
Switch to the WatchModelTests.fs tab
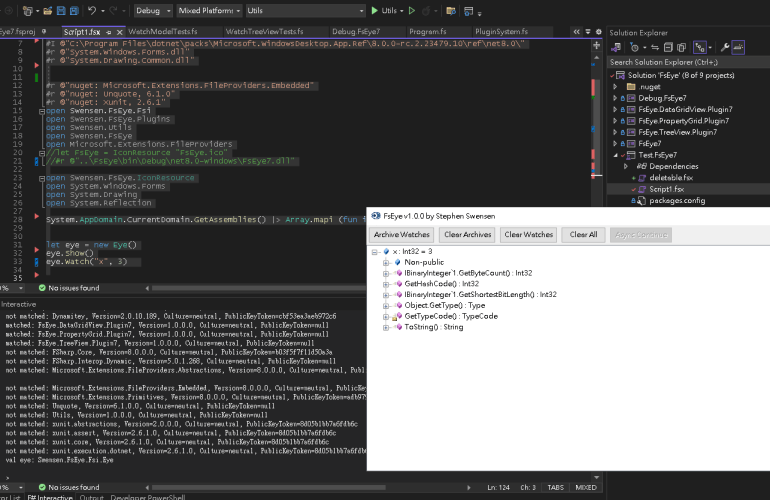163,32
